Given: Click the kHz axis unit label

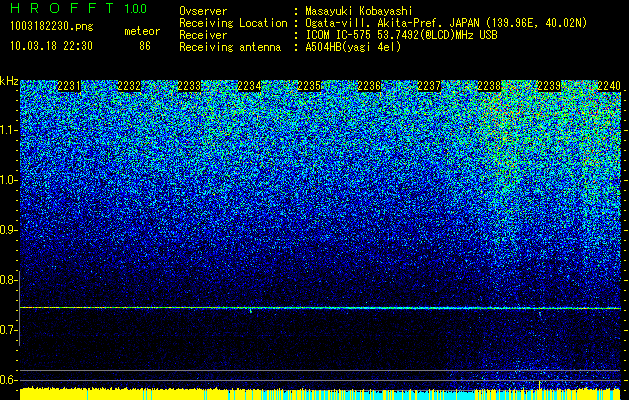Looking at the screenshot, I should (9, 81).
